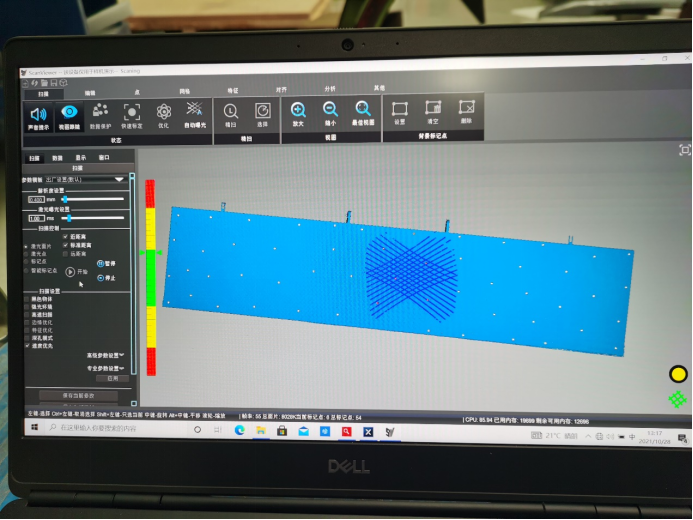Screen dimensions: 693x520
Task: Expand the 高级参数设置 section
Action: pyautogui.click(x=106, y=355)
